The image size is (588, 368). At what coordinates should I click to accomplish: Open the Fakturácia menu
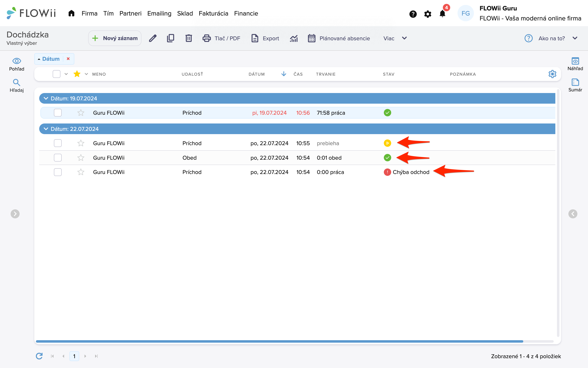(x=213, y=13)
